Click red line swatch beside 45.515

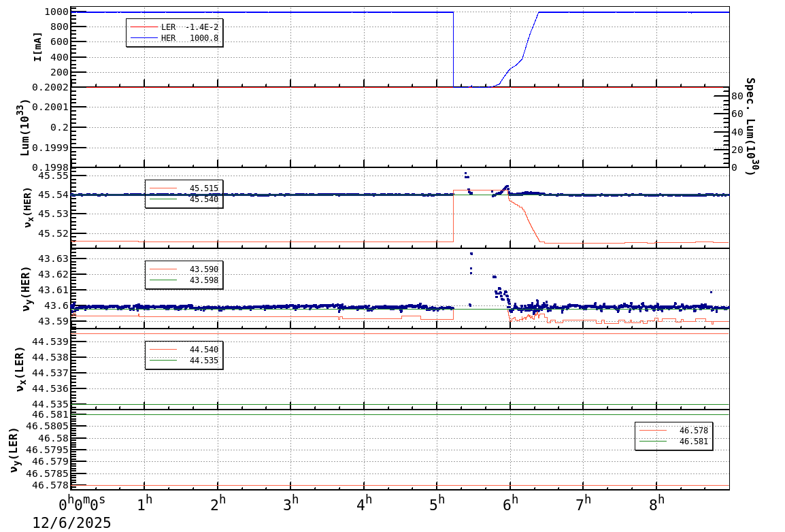[164, 188]
